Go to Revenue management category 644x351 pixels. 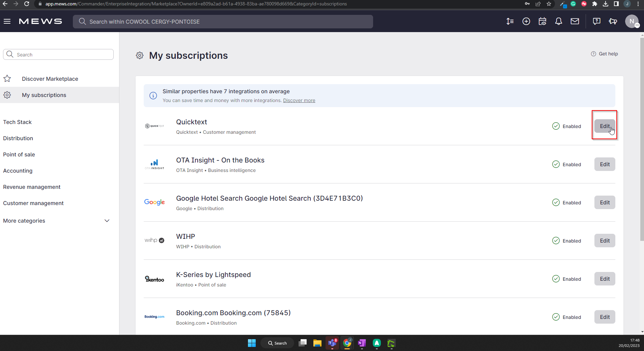click(32, 187)
